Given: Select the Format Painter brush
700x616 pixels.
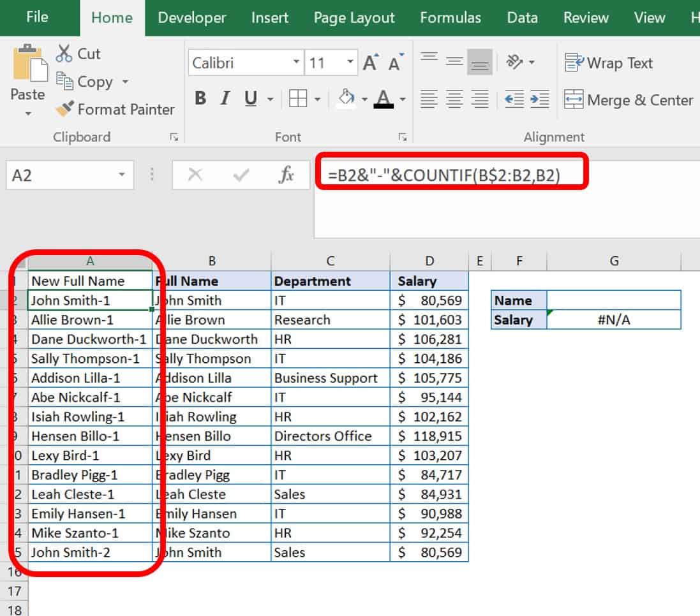Looking at the screenshot, I should click(x=66, y=110).
